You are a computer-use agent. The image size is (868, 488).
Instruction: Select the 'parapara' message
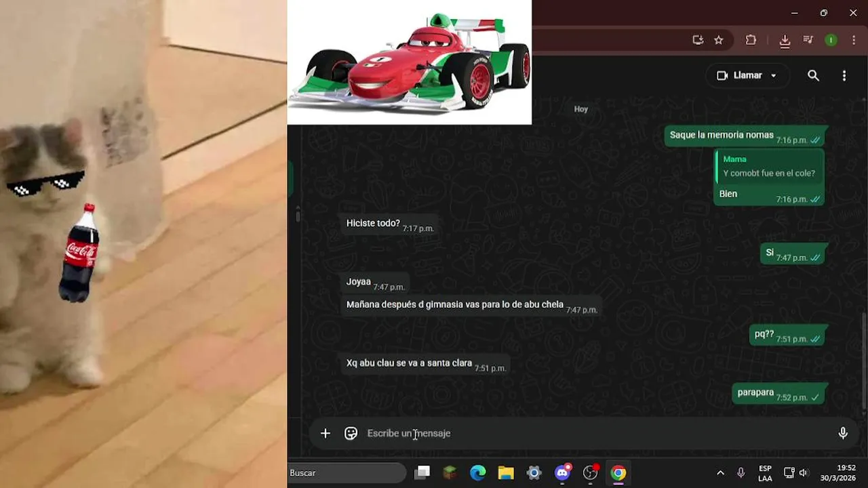click(x=780, y=392)
